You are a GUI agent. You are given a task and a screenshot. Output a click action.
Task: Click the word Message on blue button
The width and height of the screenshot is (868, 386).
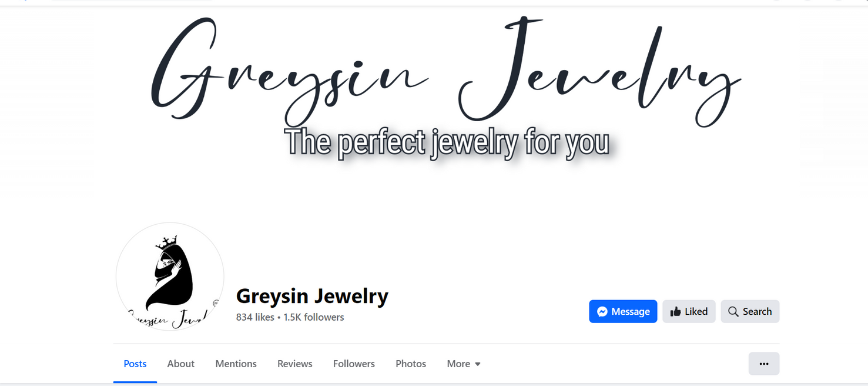point(631,312)
